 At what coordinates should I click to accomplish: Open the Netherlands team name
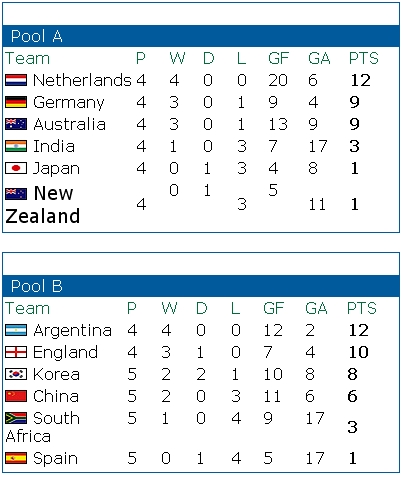(82, 80)
